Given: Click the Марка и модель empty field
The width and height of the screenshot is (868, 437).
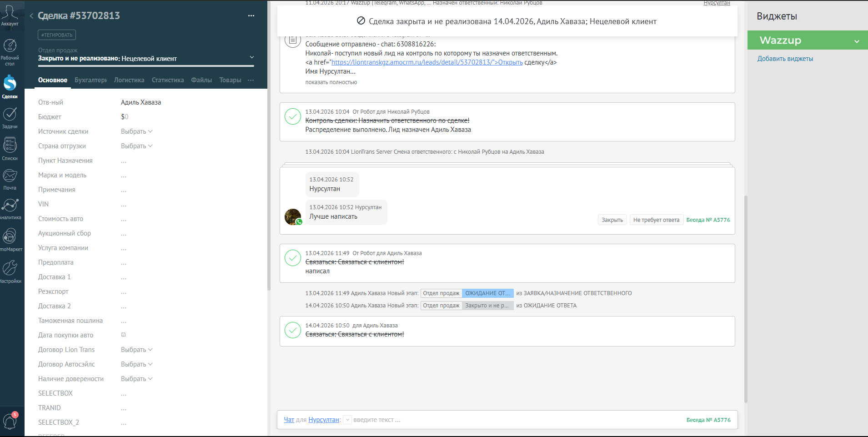Looking at the screenshot, I should coord(124,176).
